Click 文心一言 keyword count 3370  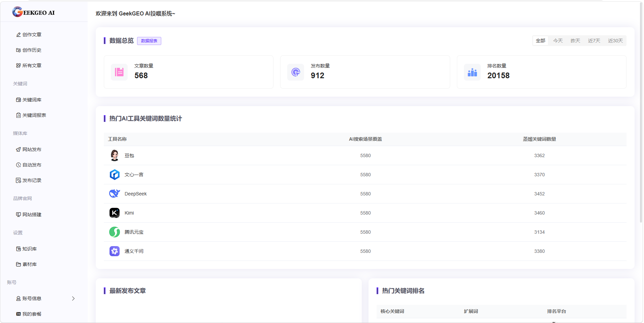(x=540, y=175)
